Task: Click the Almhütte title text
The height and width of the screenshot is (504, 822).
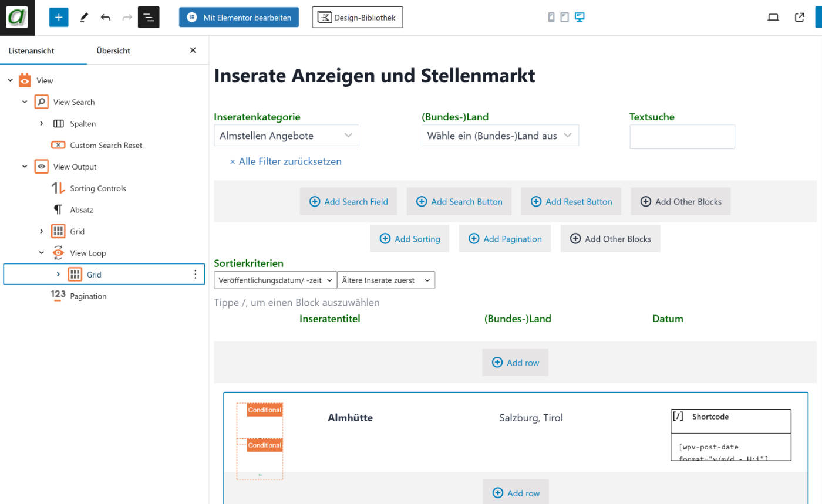Action: [x=350, y=418]
